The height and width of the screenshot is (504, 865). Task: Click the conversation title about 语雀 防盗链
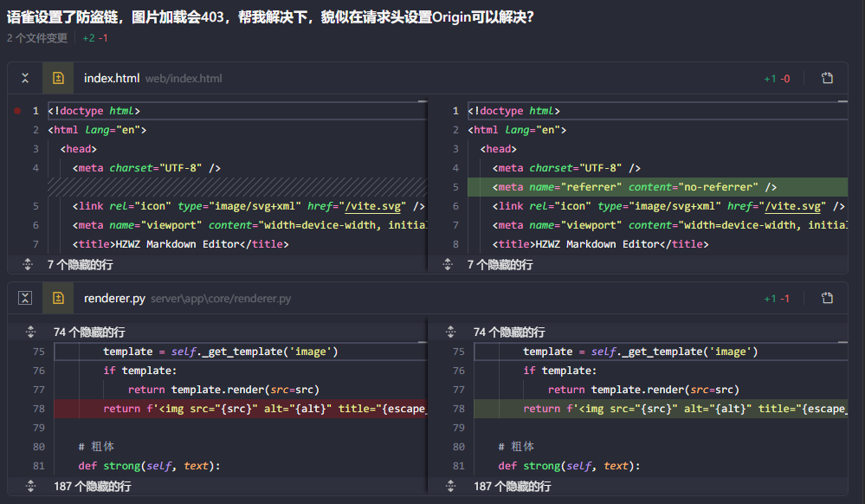tap(270, 16)
